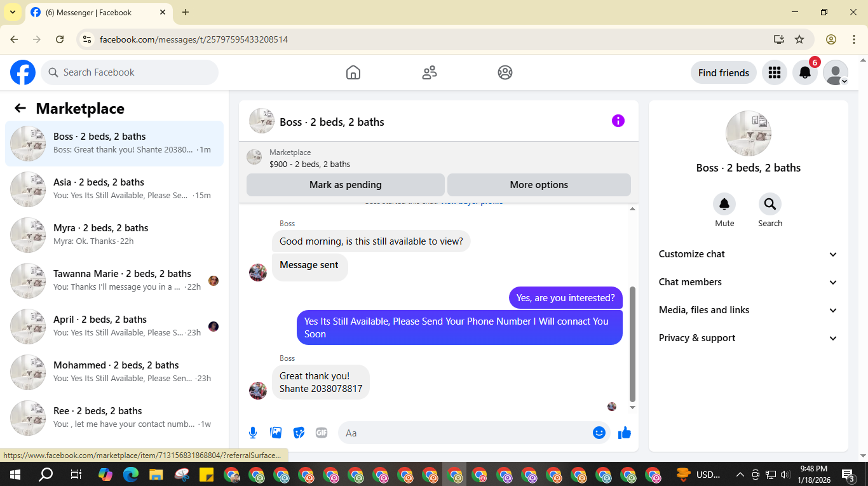The width and height of the screenshot is (868, 486).
Task: Reload the page in browser
Action: coord(60,39)
